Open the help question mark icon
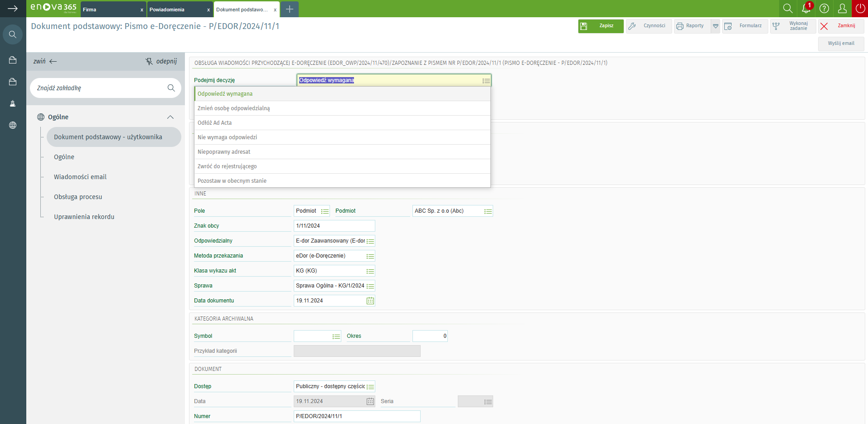This screenshot has width=868, height=424. [824, 9]
